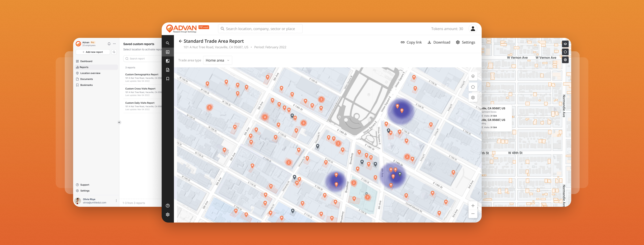Open map gear settings in Trade Area map
This screenshot has height=245, width=644.
(473, 98)
